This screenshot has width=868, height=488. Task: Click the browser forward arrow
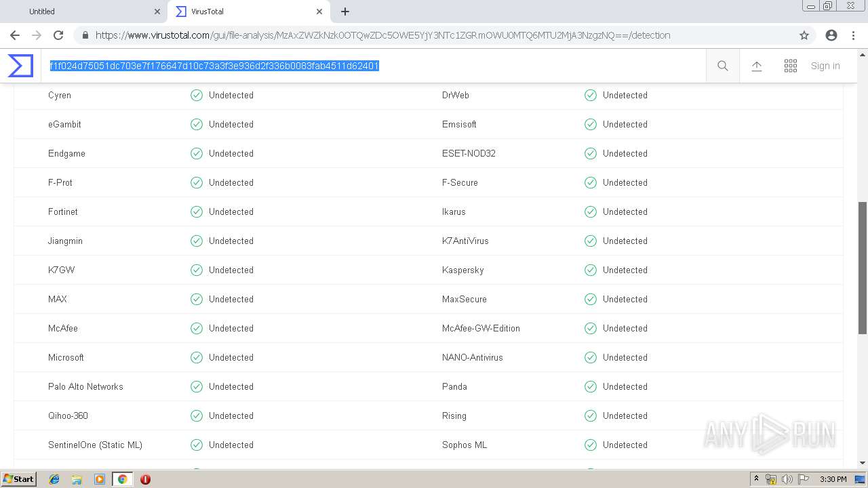(x=37, y=35)
